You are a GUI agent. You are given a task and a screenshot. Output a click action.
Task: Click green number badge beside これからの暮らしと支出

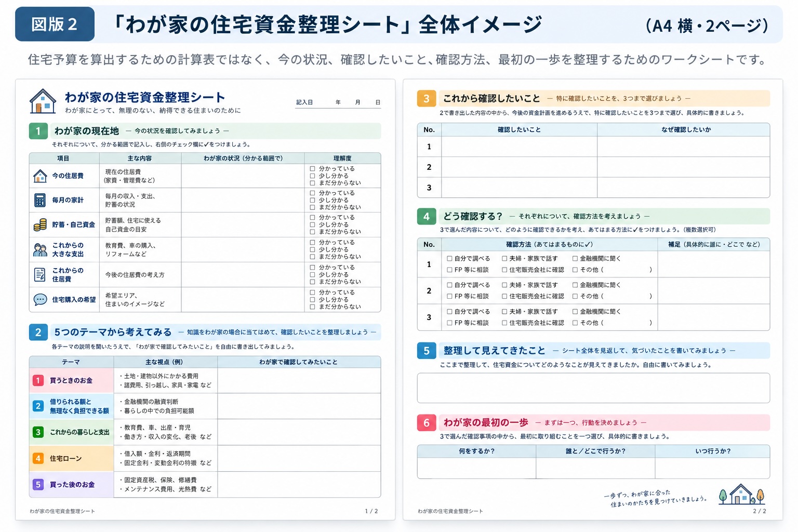click(x=38, y=432)
